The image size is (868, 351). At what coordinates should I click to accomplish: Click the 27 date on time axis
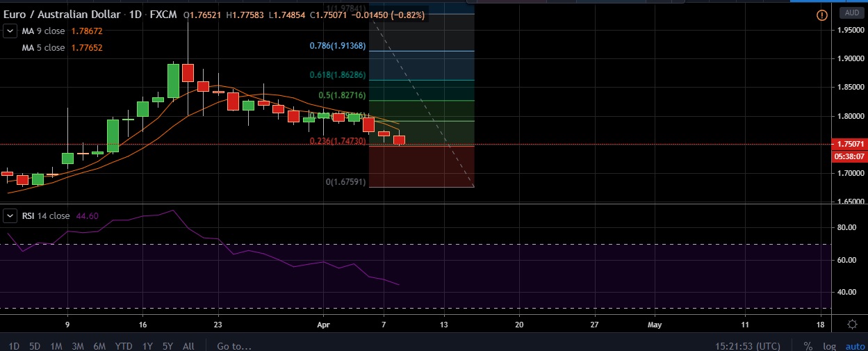(x=595, y=325)
